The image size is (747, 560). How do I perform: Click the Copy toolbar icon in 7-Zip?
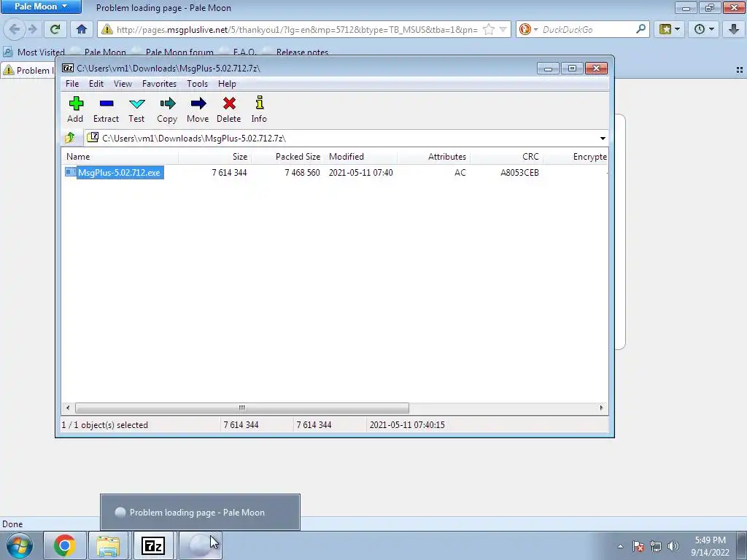(167, 109)
